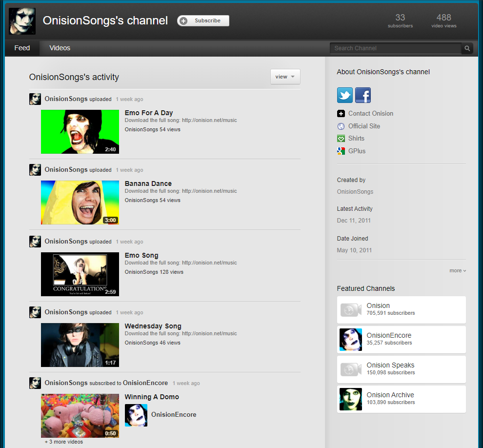
Task: Switch to the Videos tab
Action: click(60, 48)
